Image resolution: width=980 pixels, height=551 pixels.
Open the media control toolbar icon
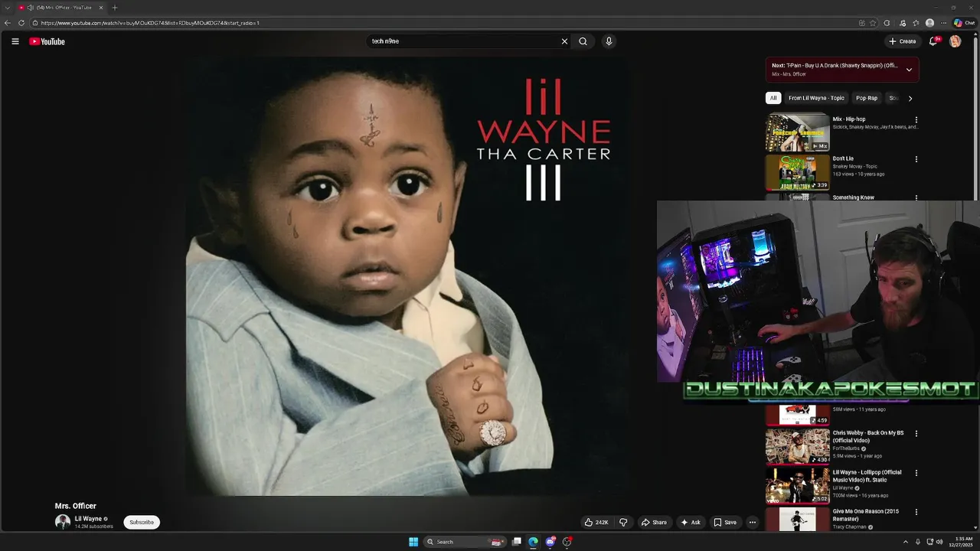pyautogui.click(x=903, y=23)
